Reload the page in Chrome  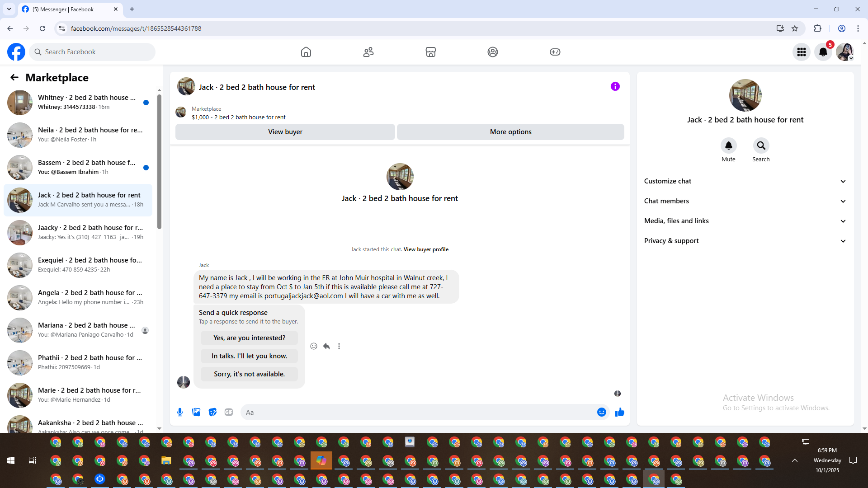pyautogui.click(x=42, y=28)
